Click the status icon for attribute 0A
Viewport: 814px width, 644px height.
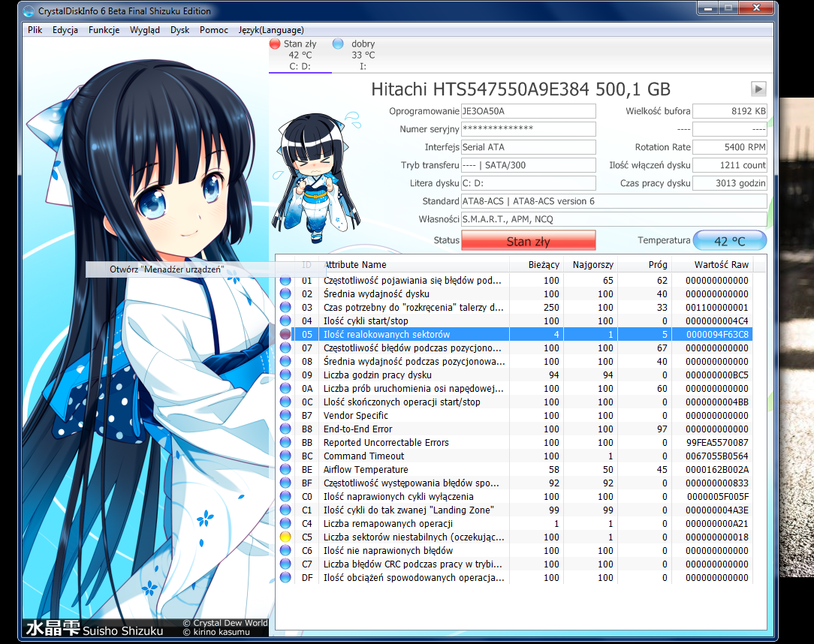point(285,388)
